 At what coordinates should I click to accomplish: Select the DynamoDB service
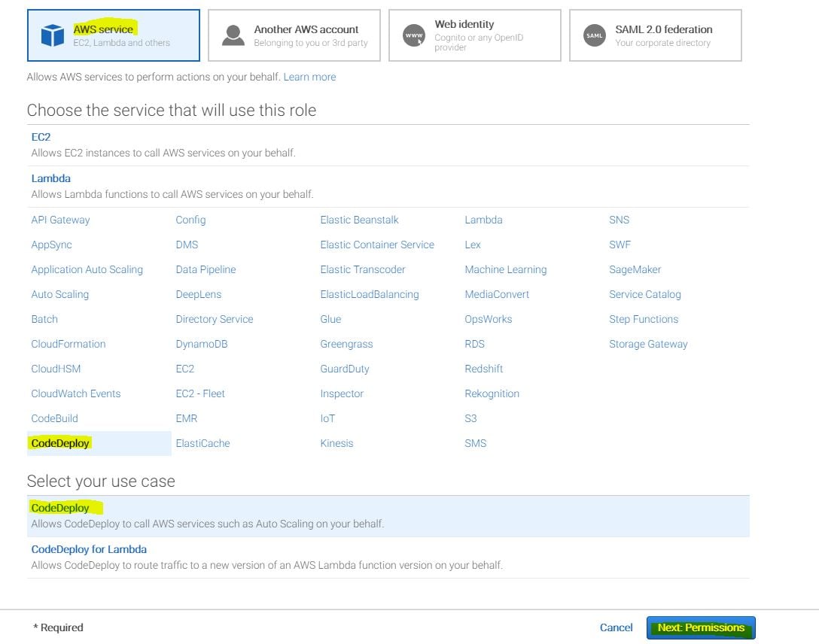click(x=201, y=344)
